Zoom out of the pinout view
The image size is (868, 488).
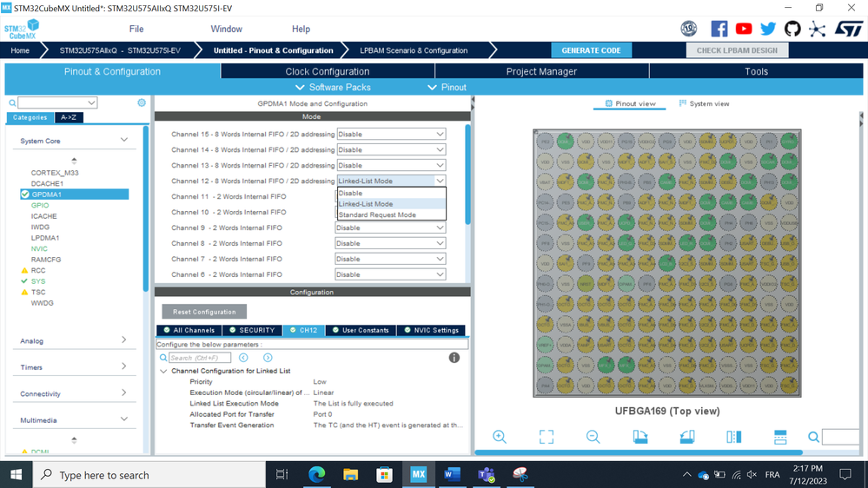pos(593,437)
